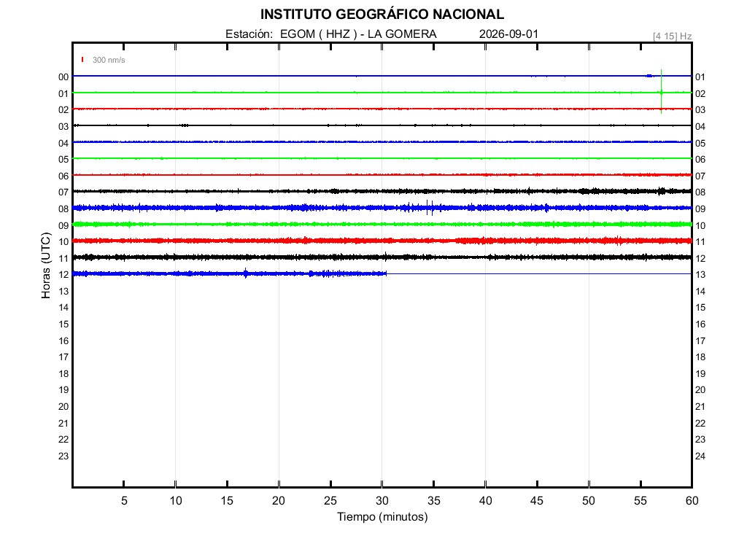Viewport: 747px width, 560px height.
Task: Click the Horas (UTC) axis title
Action: click(46, 265)
